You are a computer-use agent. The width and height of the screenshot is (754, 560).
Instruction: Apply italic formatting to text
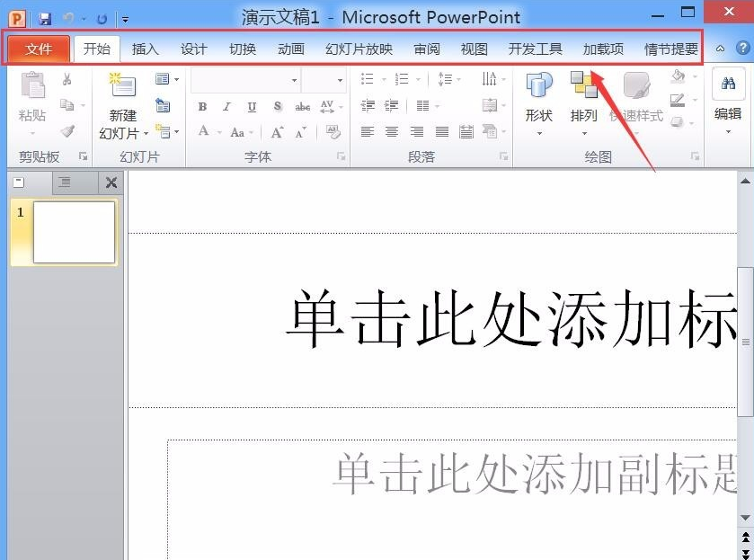226,107
